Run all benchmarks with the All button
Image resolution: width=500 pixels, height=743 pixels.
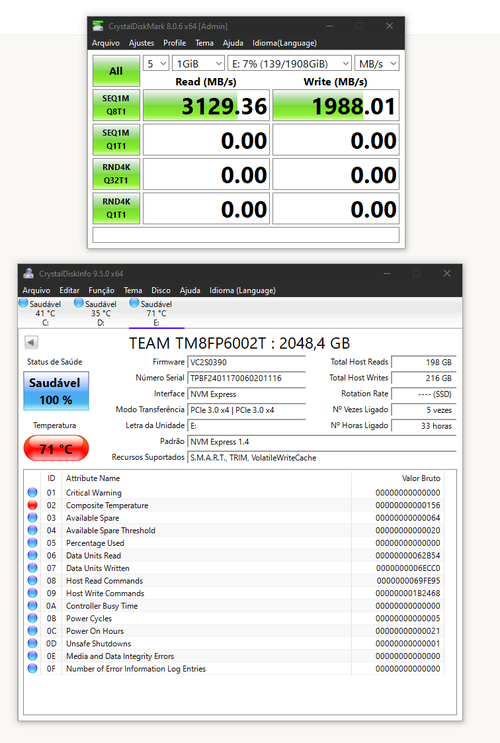116,71
